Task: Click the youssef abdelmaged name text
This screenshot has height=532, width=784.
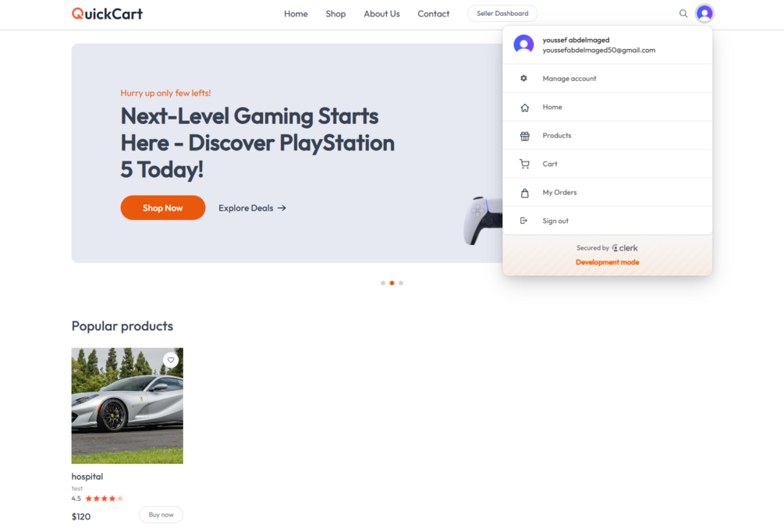Action: coord(576,40)
